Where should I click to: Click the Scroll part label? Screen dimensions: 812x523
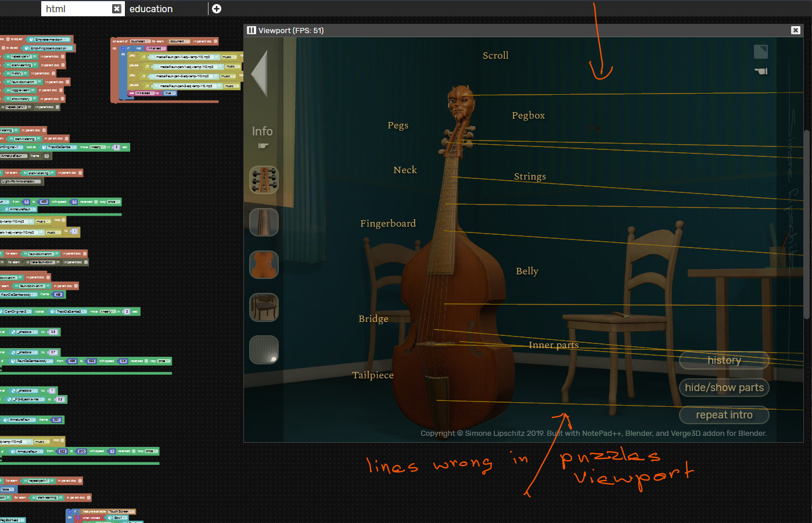495,55
